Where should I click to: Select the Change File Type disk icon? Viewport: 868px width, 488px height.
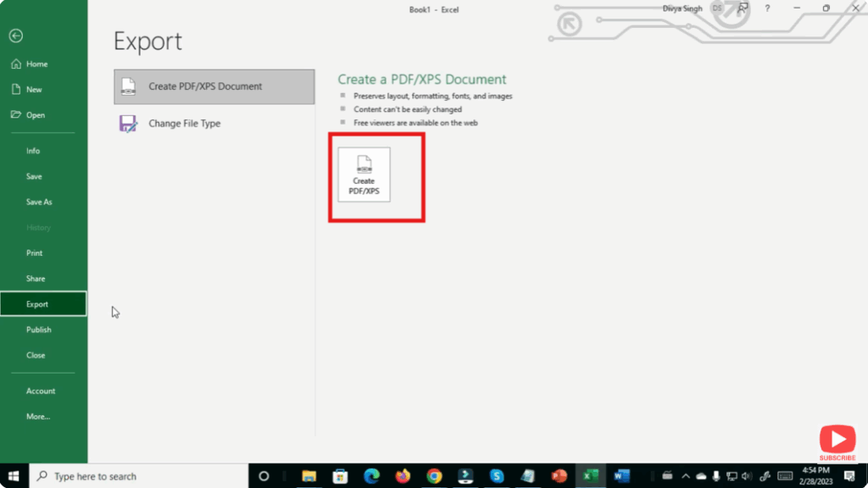[x=128, y=124]
